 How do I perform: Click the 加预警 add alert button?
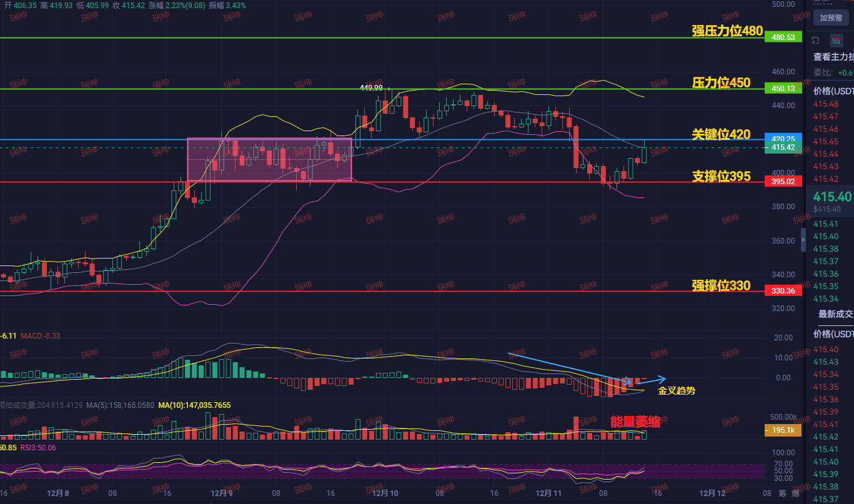pyautogui.click(x=830, y=18)
